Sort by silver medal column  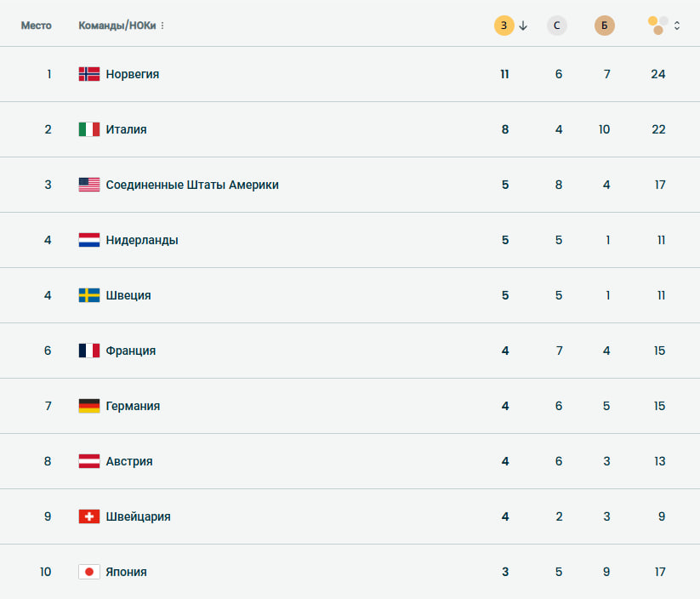[557, 26]
